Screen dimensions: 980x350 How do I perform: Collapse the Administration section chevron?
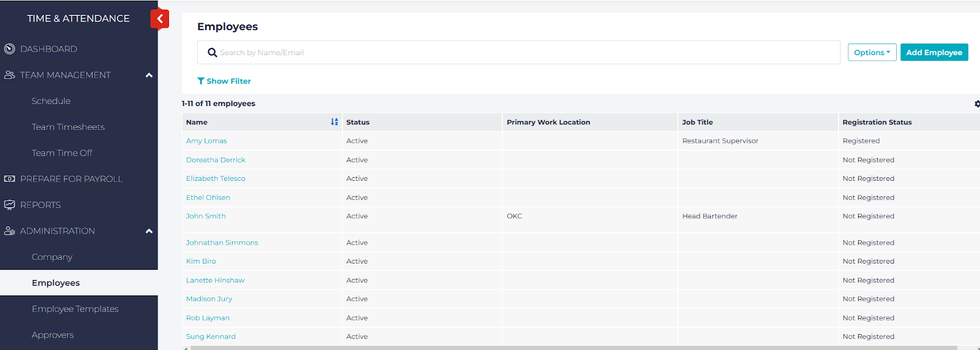pos(149,231)
